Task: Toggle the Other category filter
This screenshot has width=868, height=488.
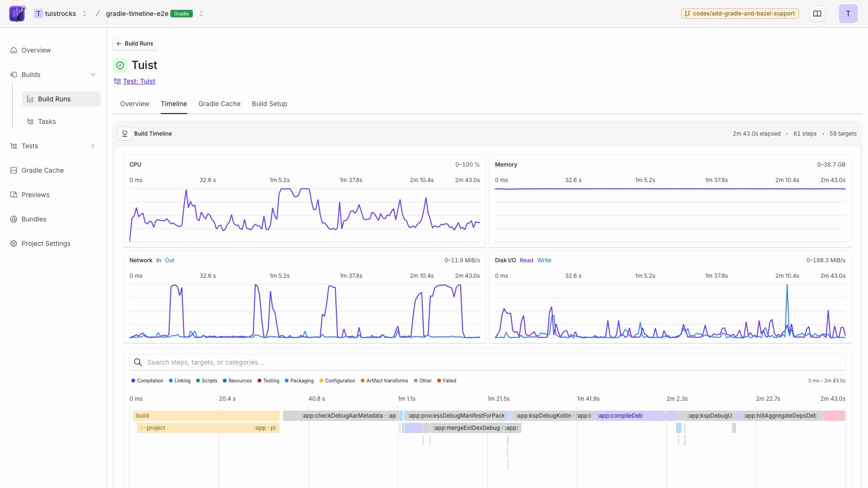Action: coord(423,381)
